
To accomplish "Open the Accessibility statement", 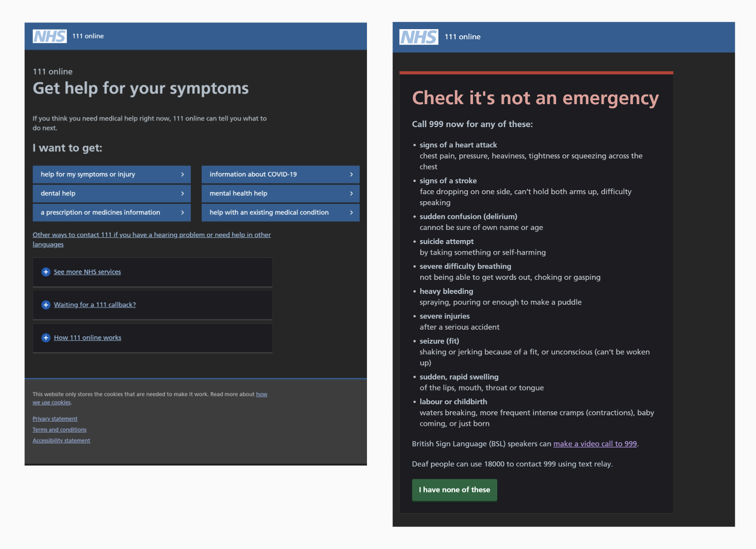I will [61, 440].
